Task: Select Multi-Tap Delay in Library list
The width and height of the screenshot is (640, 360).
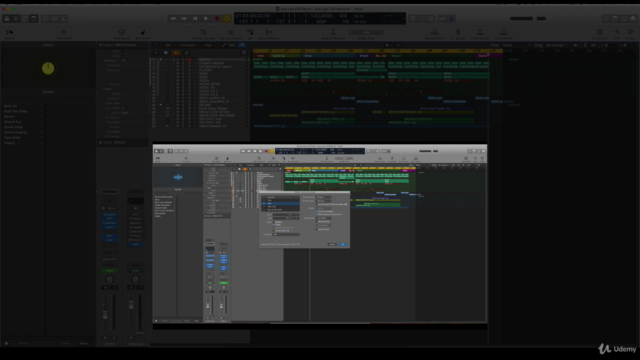Action: click(16, 111)
